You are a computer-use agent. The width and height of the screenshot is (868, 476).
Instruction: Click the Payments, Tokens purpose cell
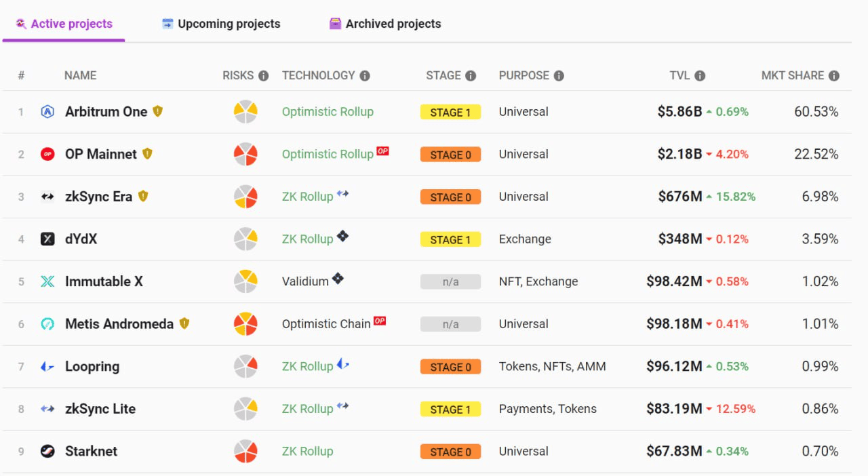[x=548, y=409]
